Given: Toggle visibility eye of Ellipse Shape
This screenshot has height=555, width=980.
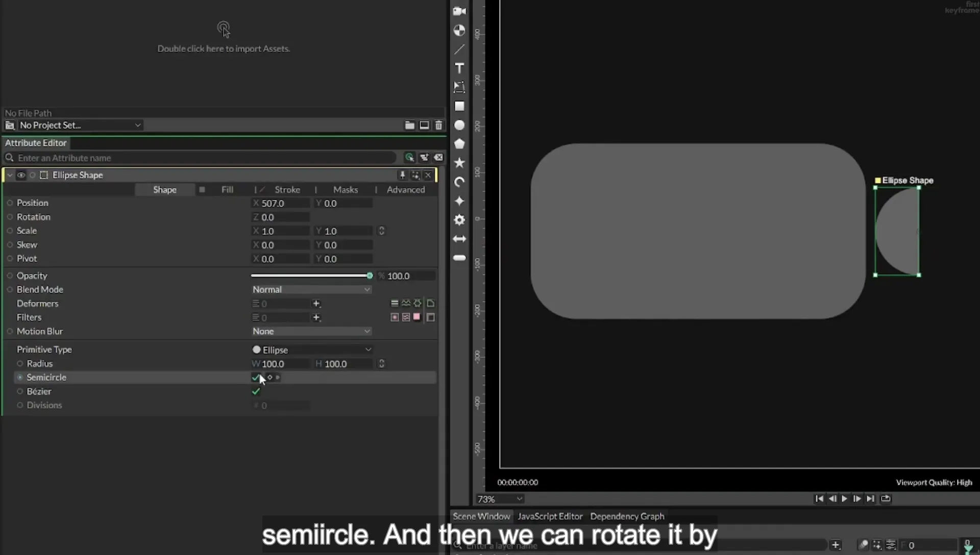Looking at the screenshot, I should (x=21, y=175).
